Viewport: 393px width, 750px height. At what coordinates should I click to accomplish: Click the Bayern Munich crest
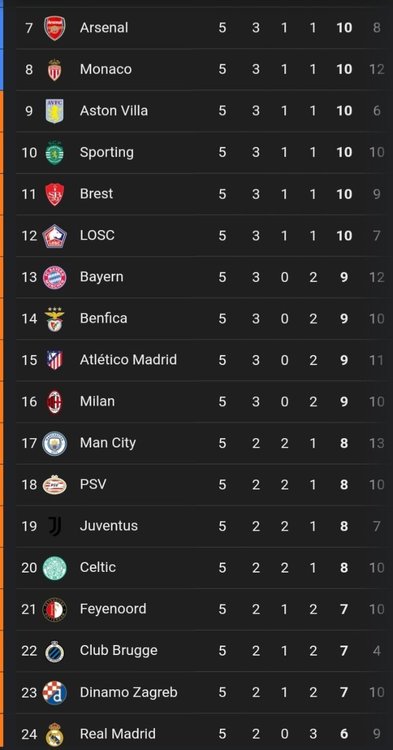pos(55,277)
